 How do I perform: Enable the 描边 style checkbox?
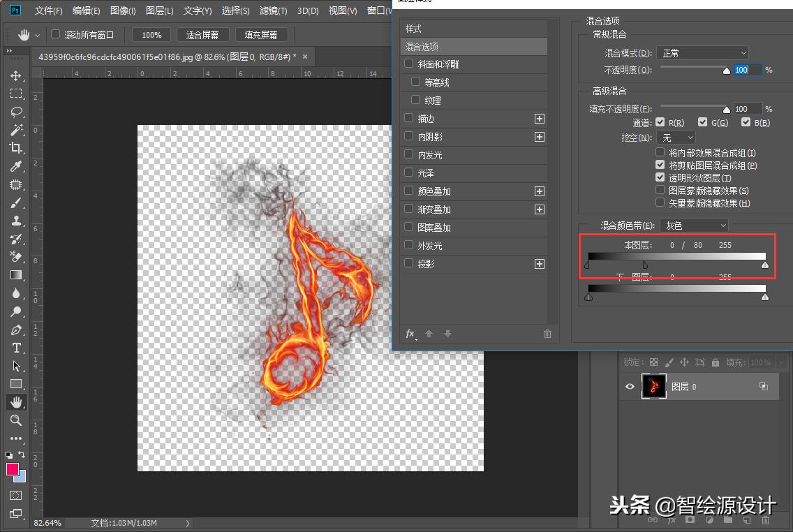pos(408,119)
